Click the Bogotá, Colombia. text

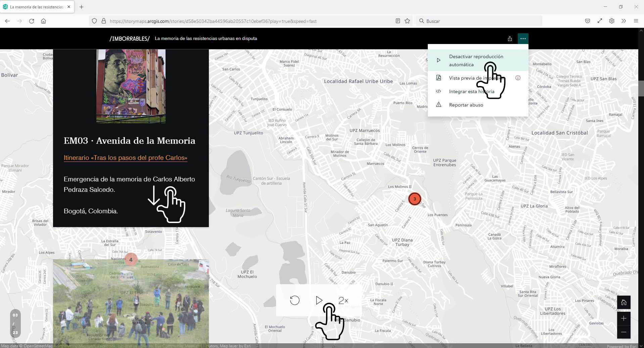91,211
